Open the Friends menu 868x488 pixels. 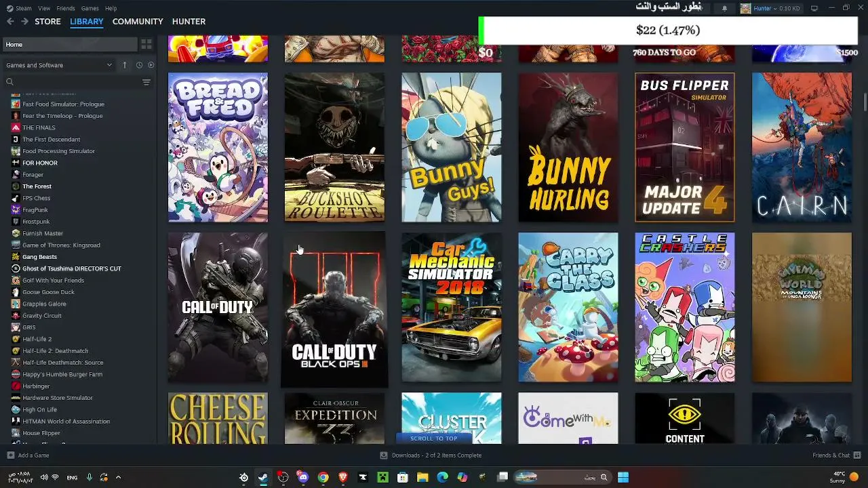point(66,8)
